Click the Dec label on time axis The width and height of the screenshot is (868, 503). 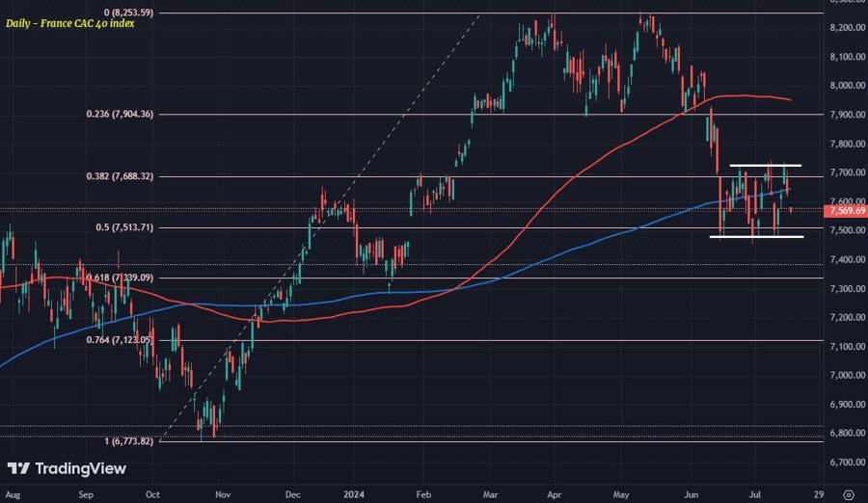pos(293,494)
